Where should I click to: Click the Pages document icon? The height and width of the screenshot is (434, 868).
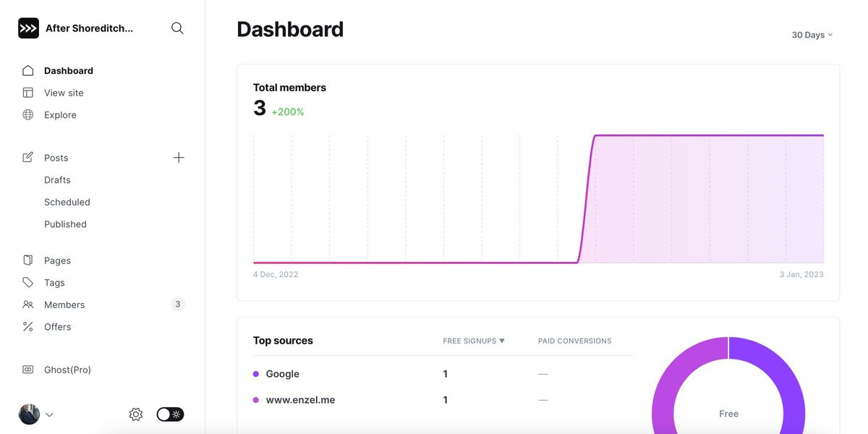(28, 260)
